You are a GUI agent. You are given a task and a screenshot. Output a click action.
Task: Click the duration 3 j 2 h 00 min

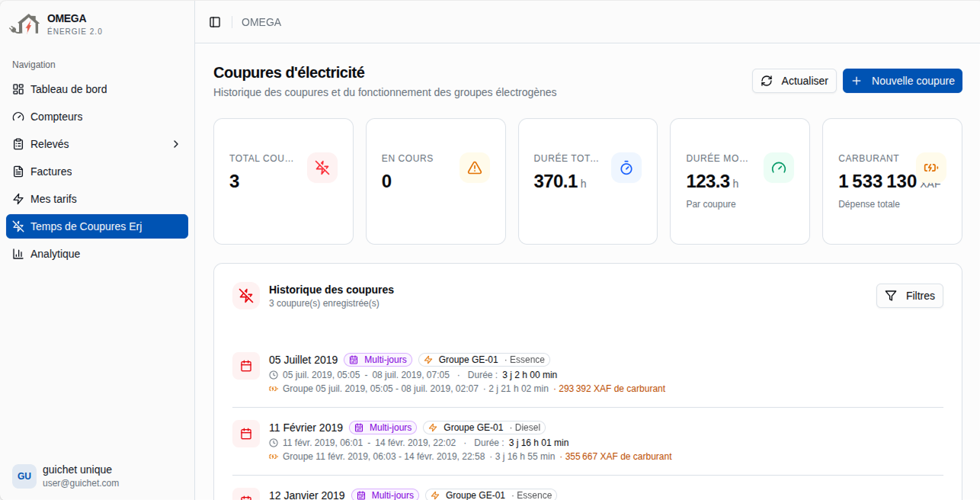point(530,375)
